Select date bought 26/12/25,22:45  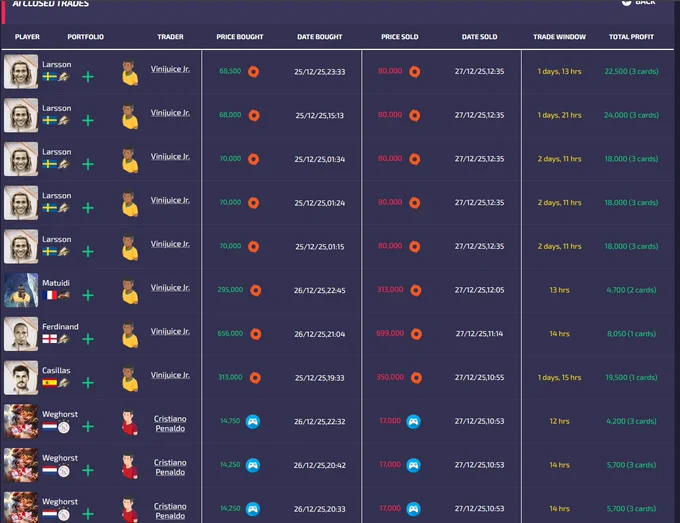pyautogui.click(x=320, y=291)
